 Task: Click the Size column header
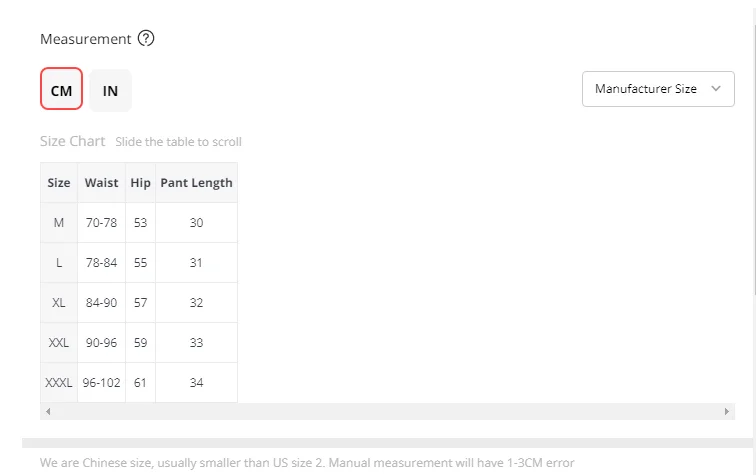coord(59,183)
